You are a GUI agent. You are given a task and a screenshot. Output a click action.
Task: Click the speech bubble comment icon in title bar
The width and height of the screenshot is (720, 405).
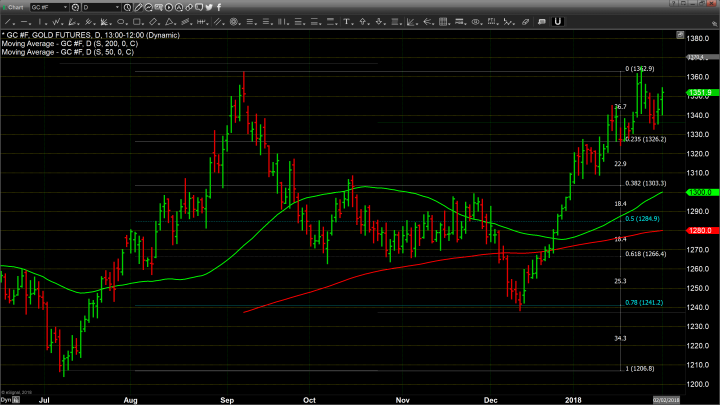coord(199,7)
